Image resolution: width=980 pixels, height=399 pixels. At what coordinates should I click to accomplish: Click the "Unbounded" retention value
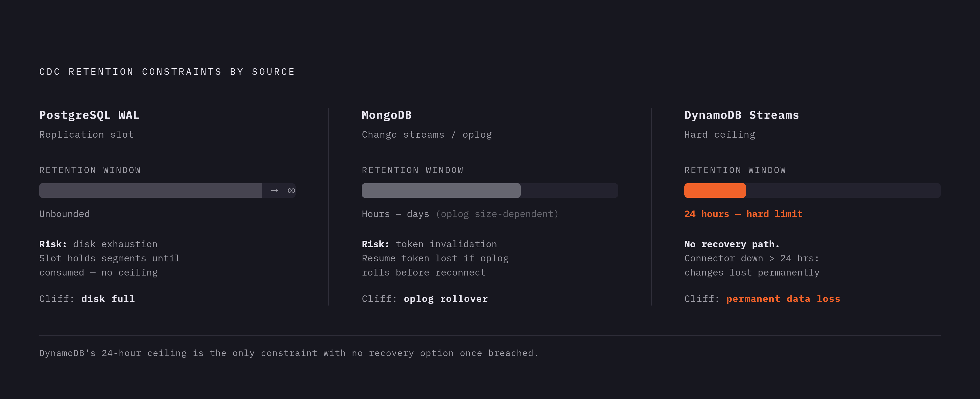click(65, 214)
